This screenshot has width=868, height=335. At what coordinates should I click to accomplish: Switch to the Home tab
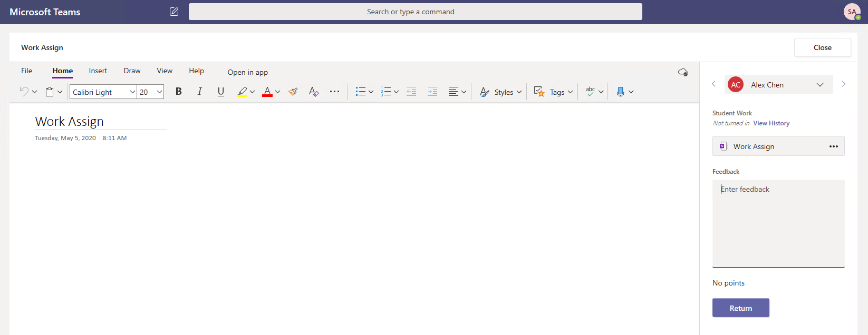(x=63, y=71)
